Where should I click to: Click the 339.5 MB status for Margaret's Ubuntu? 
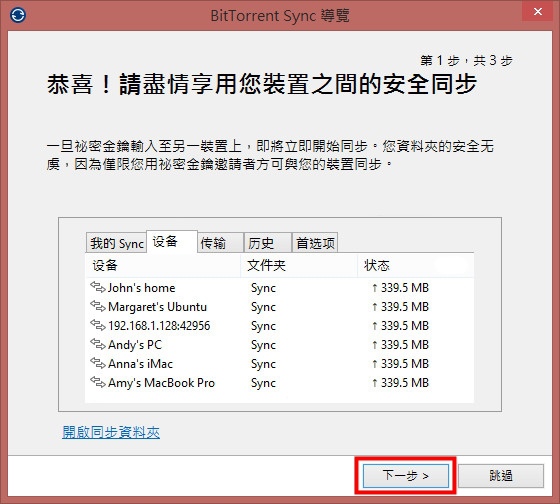point(400,306)
